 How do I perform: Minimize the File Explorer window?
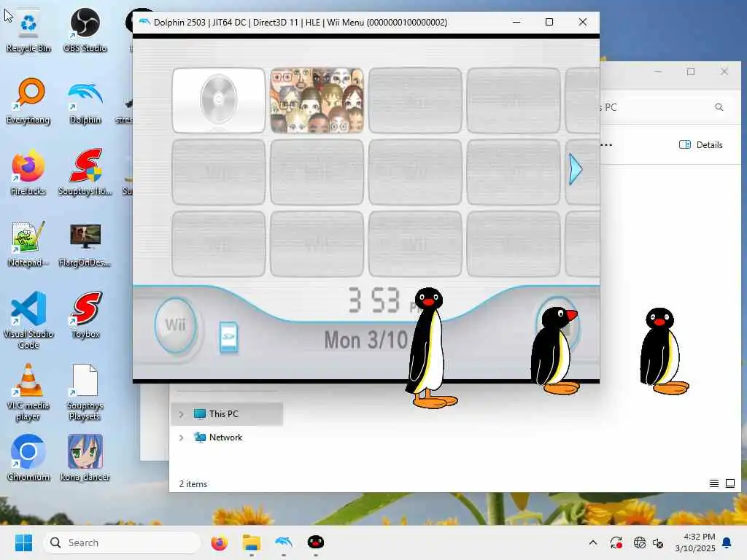(657, 71)
